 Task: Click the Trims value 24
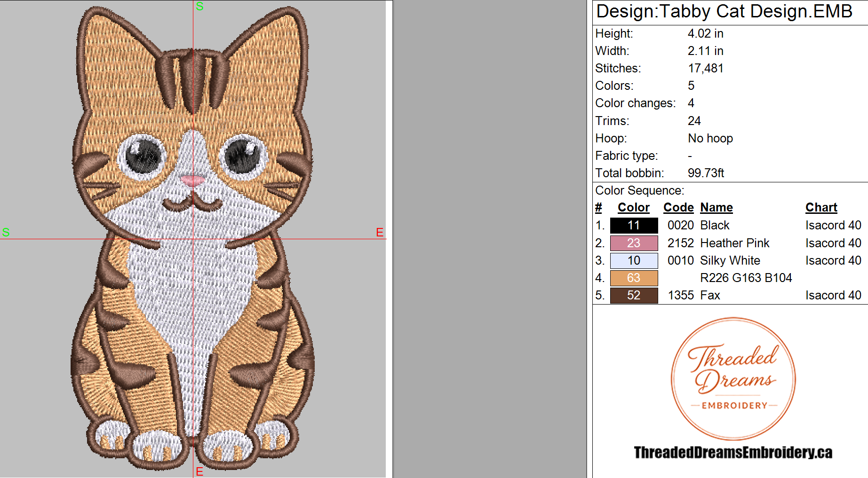coord(694,121)
